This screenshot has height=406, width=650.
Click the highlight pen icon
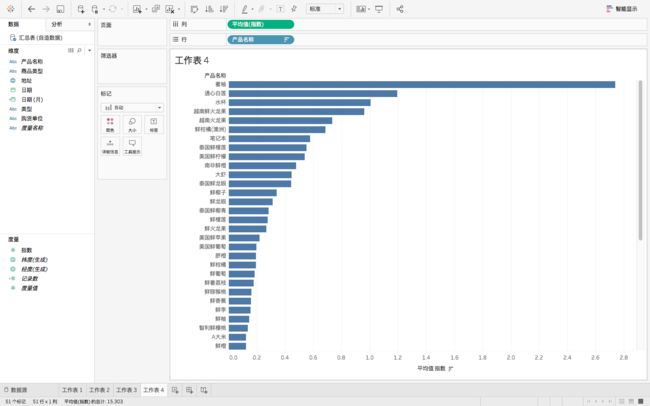(245, 9)
